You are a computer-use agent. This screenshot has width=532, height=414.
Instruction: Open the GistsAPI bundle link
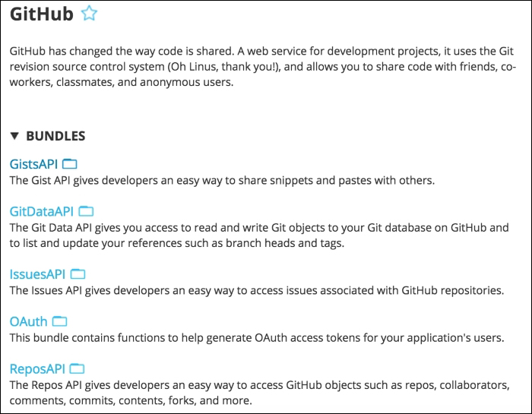pyautogui.click(x=33, y=164)
